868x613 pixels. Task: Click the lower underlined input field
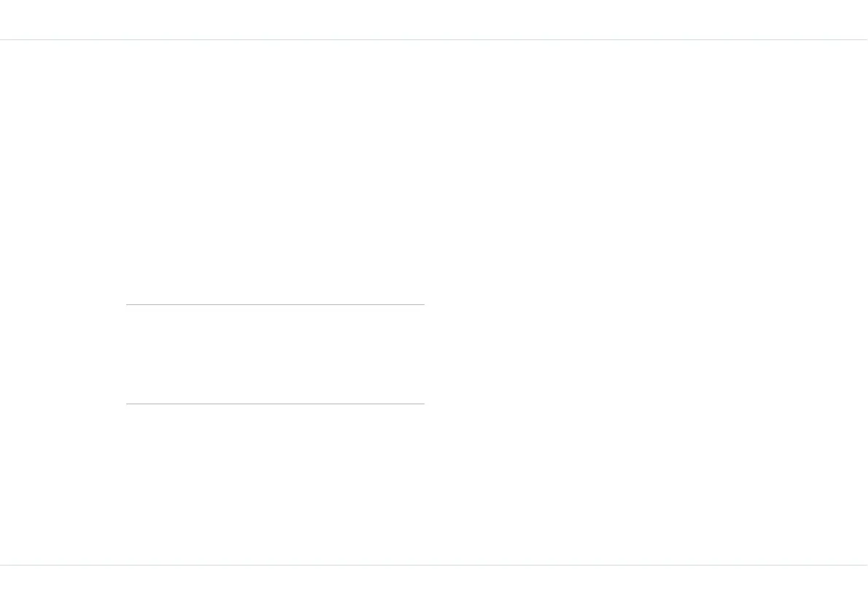coord(275,393)
